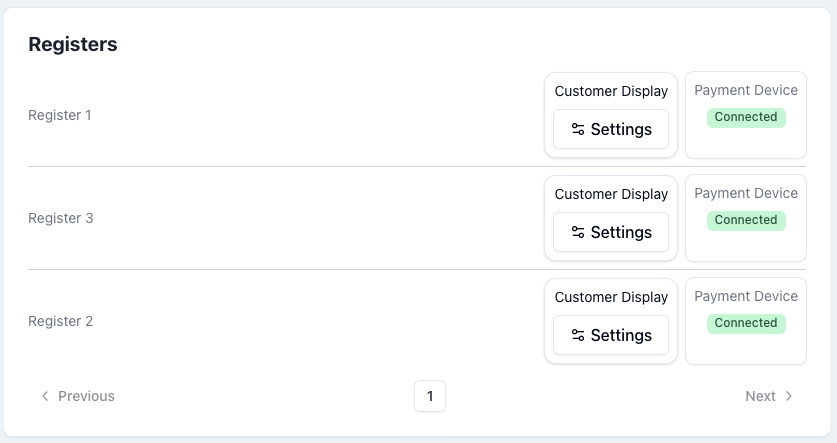Select the Register 2 row label

point(60,321)
